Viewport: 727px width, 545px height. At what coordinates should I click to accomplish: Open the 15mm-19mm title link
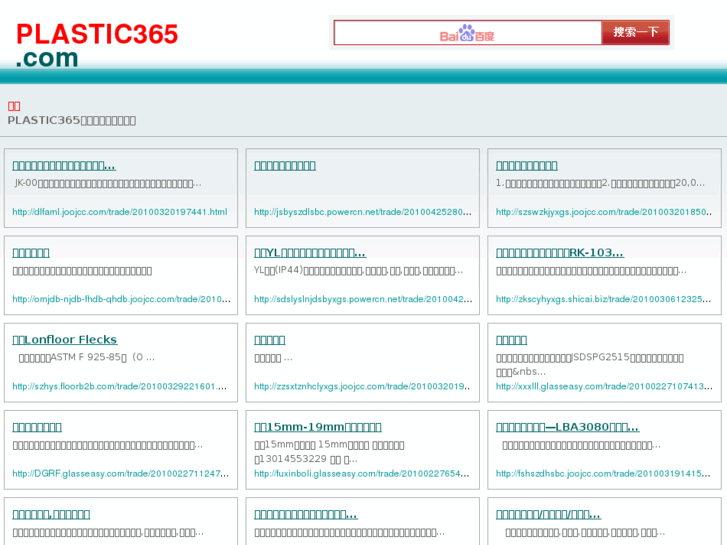(318, 427)
